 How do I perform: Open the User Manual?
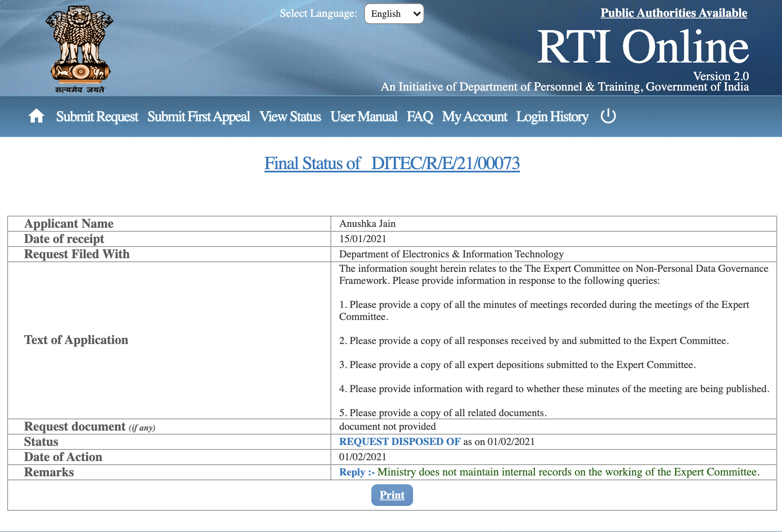click(364, 117)
